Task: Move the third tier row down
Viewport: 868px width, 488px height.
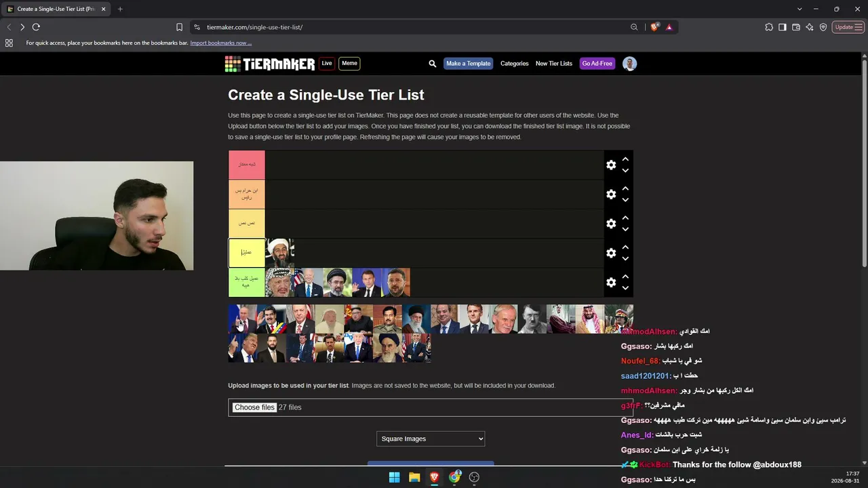Action: click(x=625, y=229)
